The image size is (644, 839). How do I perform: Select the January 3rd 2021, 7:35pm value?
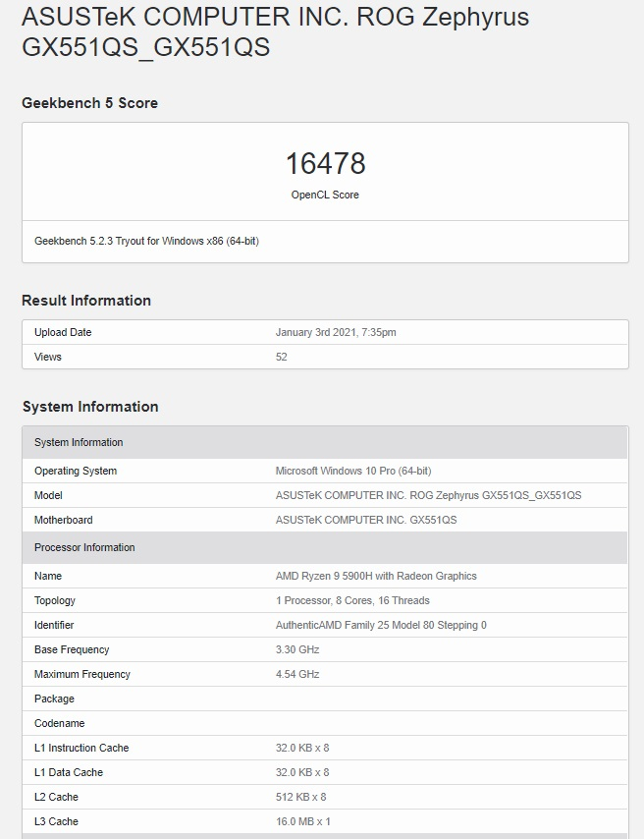click(336, 332)
